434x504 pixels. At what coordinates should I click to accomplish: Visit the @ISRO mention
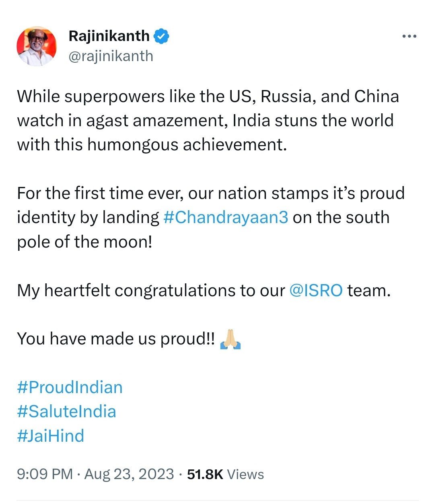[316, 290]
